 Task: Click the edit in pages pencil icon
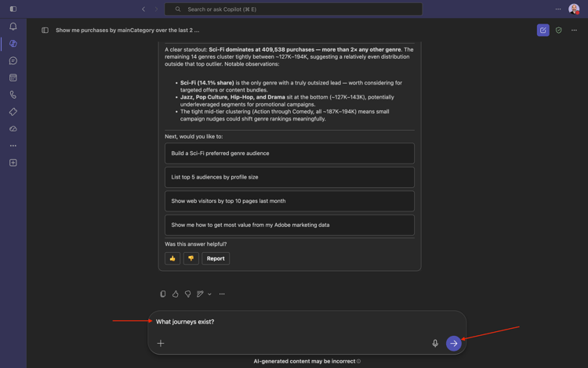[x=200, y=294]
